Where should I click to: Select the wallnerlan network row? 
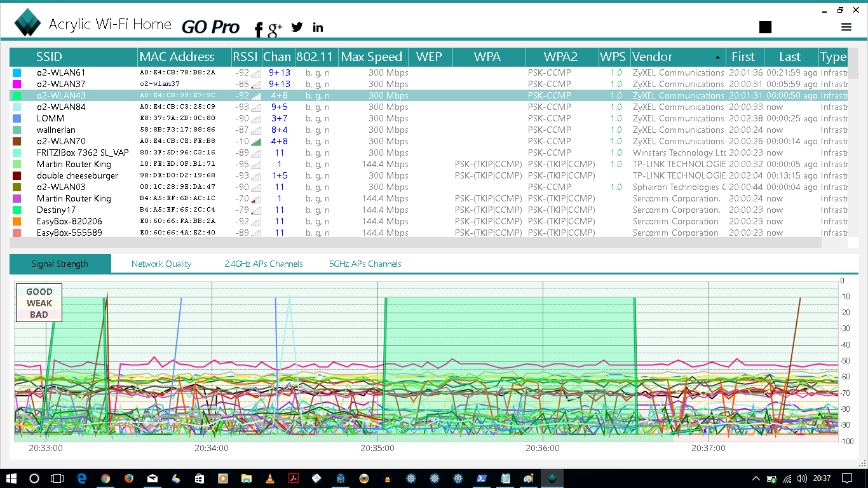(429, 130)
